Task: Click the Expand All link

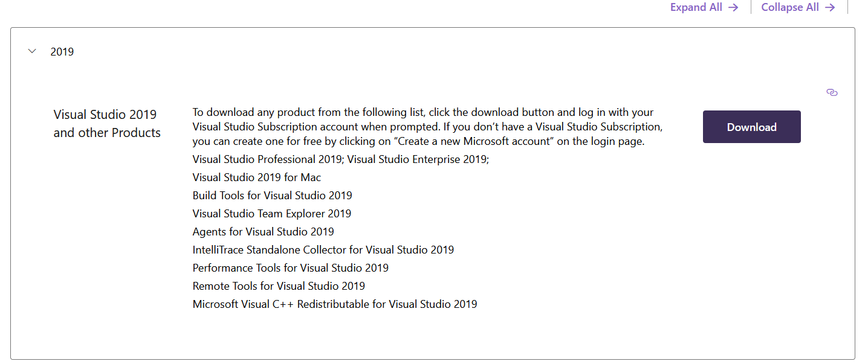Action: click(x=704, y=7)
